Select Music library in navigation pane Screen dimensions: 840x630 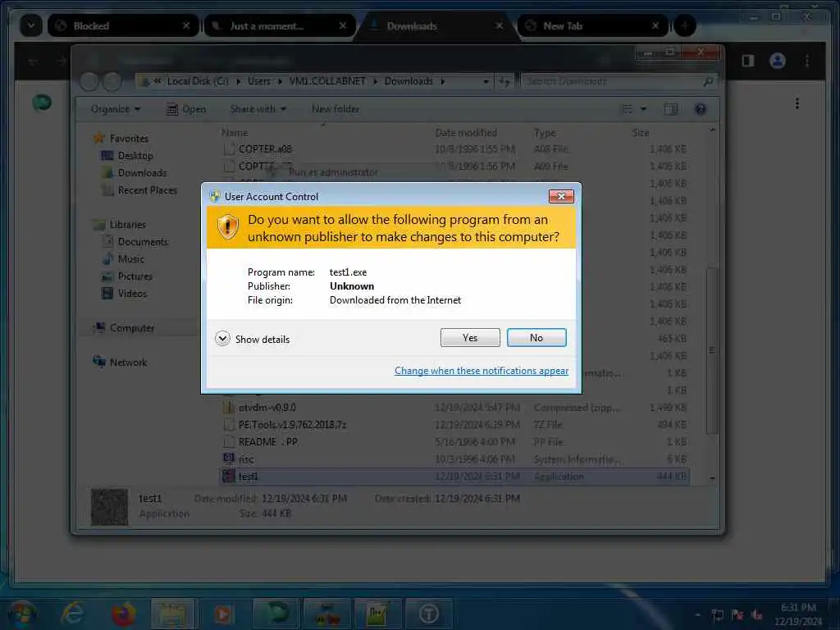coord(130,258)
